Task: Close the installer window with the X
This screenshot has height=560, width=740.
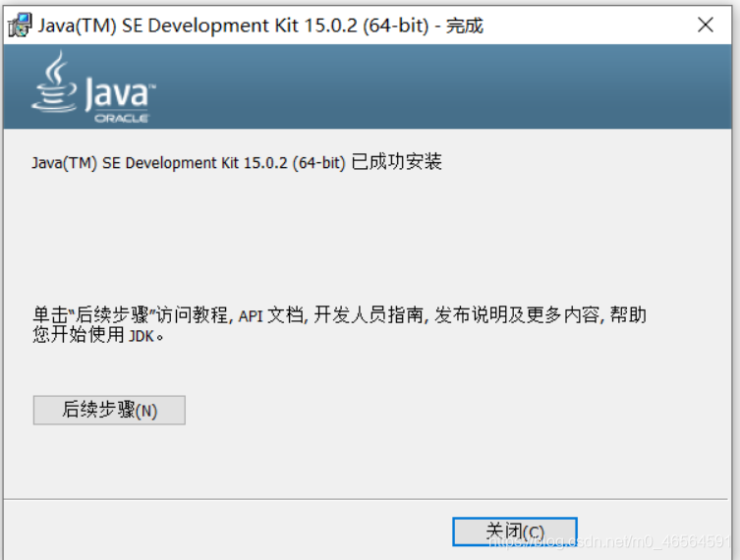Action: (x=706, y=25)
